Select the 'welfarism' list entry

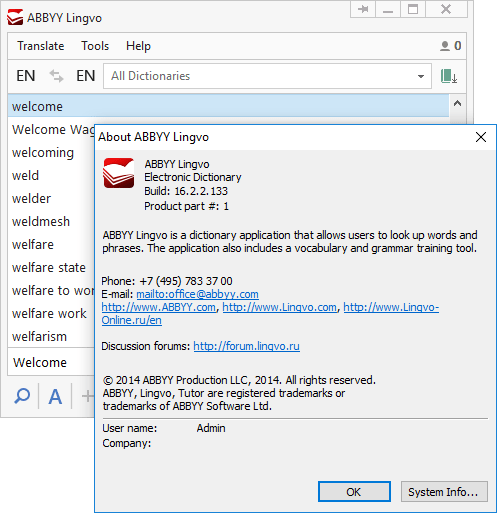click(51, 336)
